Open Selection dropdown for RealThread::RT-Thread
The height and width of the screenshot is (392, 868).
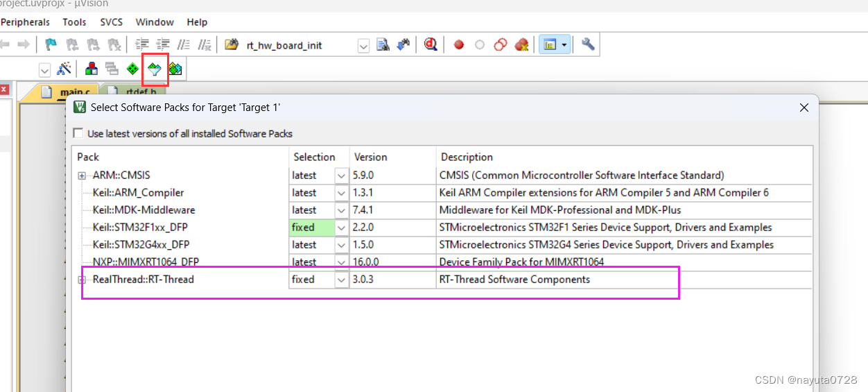tap(341, 280)
